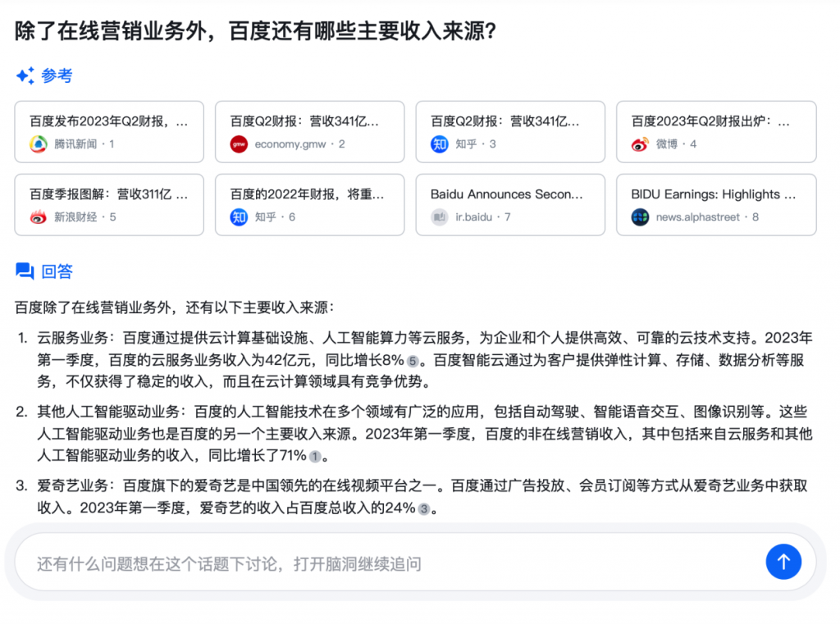Click the ir.baidu source icon

pos(440,217)
